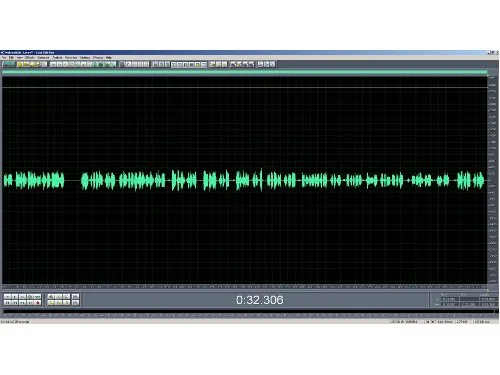Image resolution: width=500 pixels, height=375 pixels.
Task: Toggle the Multitrack/Edit view switch button
Action: 9,64
